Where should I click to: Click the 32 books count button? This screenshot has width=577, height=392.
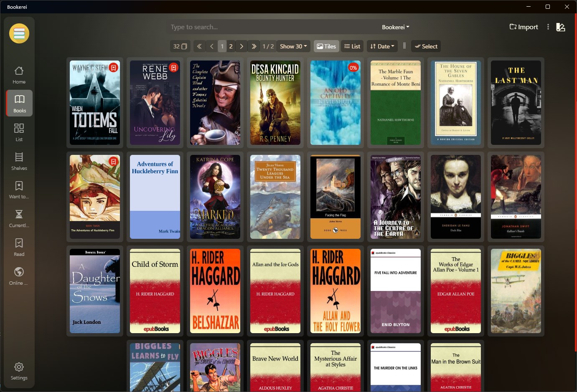[180, 46]
